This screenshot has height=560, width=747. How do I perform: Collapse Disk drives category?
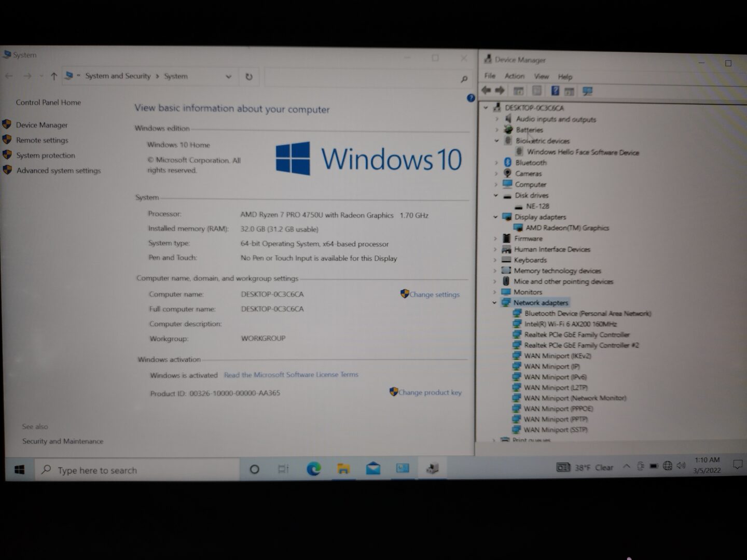pyautogui.click(x=495, y=195)
